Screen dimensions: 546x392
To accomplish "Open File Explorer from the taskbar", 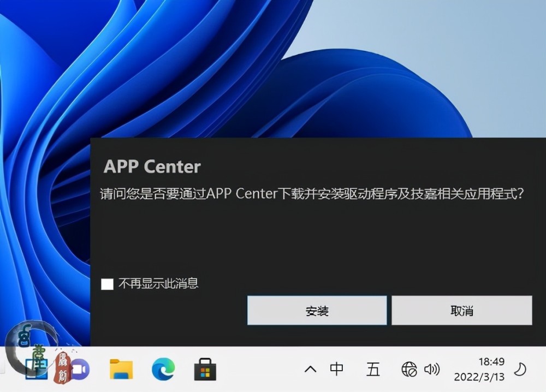I will [x=121, y=369].
